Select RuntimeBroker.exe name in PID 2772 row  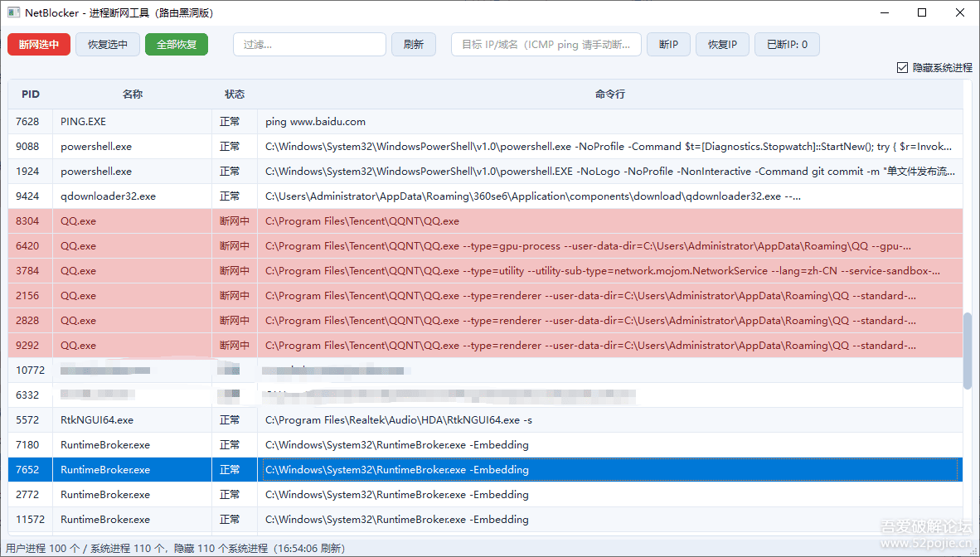[105, 495]
